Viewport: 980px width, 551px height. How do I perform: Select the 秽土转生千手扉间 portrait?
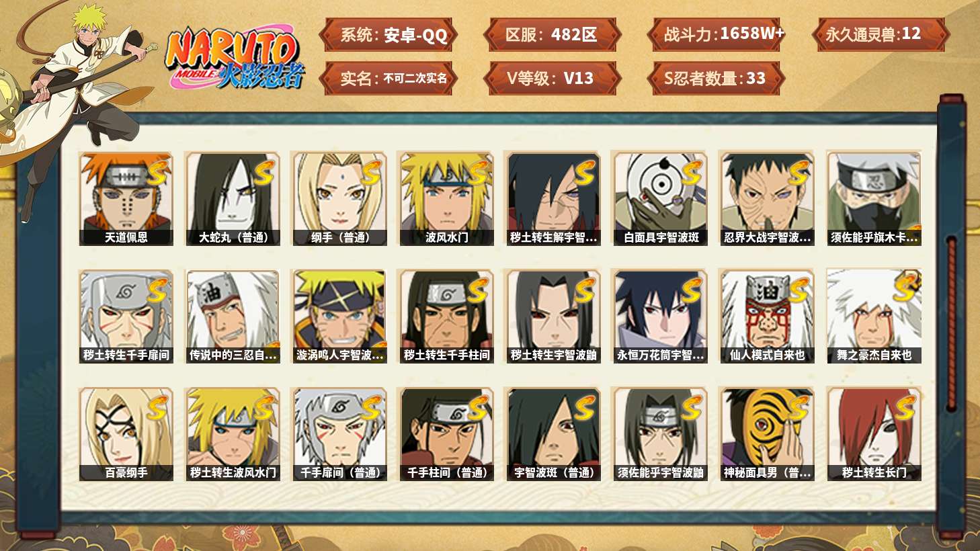click(x=126, y=316)
